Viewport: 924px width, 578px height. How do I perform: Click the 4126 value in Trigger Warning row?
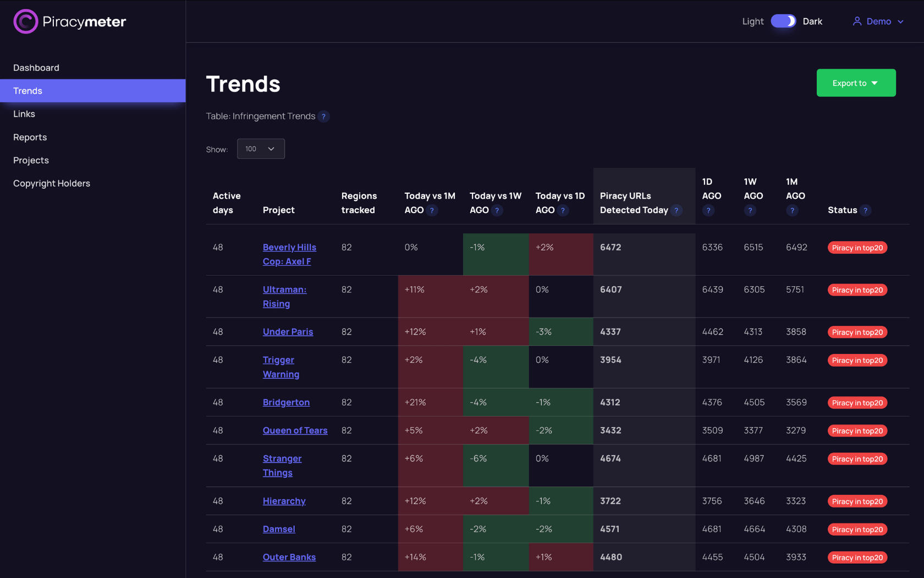pyautogui.click(x=754, y=360)
